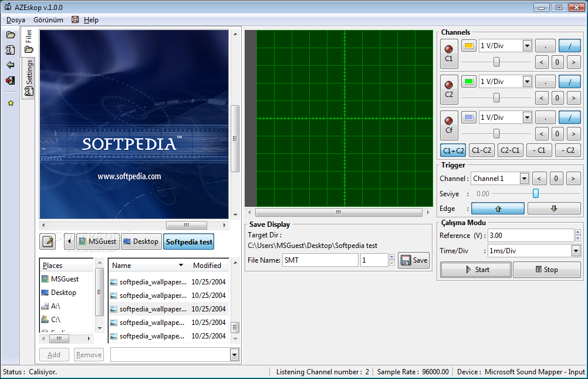588x379 pixels.
Task: Click File Name input field SMT
Action: coord(320,260)
